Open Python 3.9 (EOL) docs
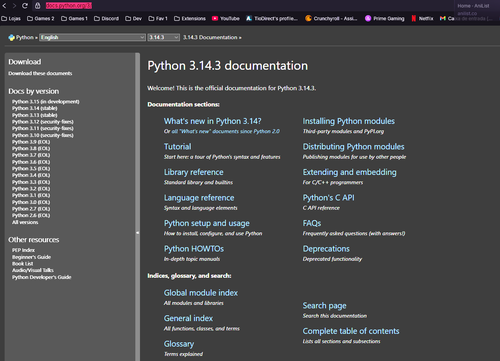Image resolution: width=500 pixels, height=361 pixels. [x=31, y=142]
